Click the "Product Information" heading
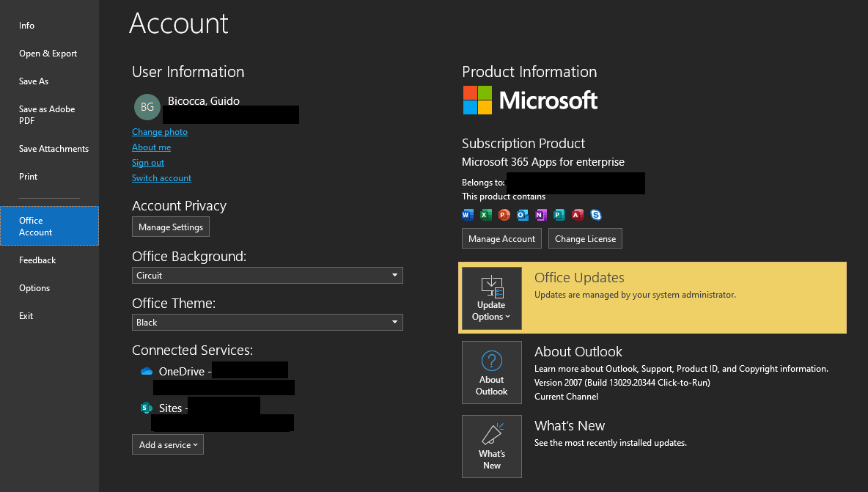 [x=529, y=71]
